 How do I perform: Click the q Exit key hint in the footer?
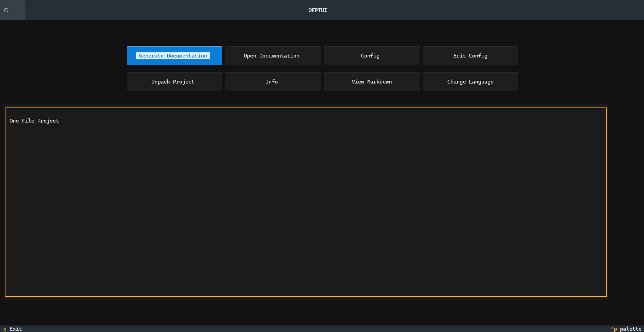pyautogui.click(x=11, y=329)
